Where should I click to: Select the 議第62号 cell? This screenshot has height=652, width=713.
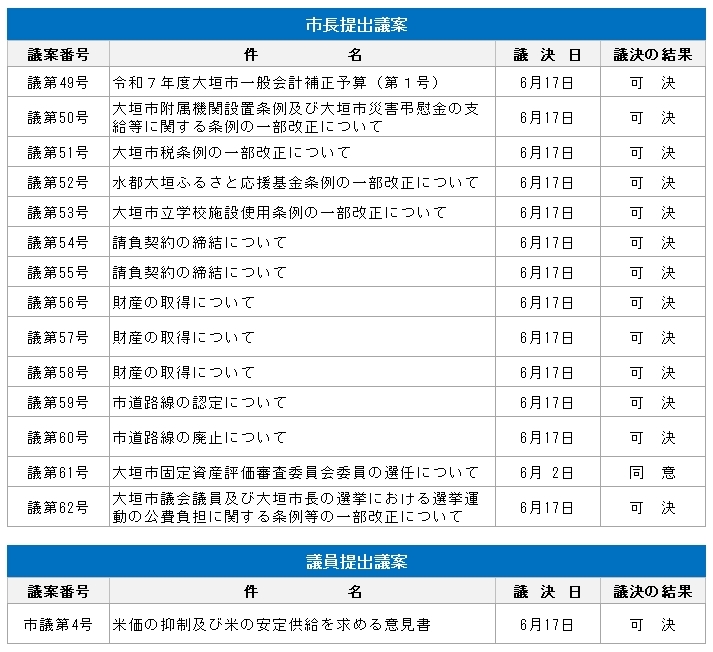pos(58,507)
